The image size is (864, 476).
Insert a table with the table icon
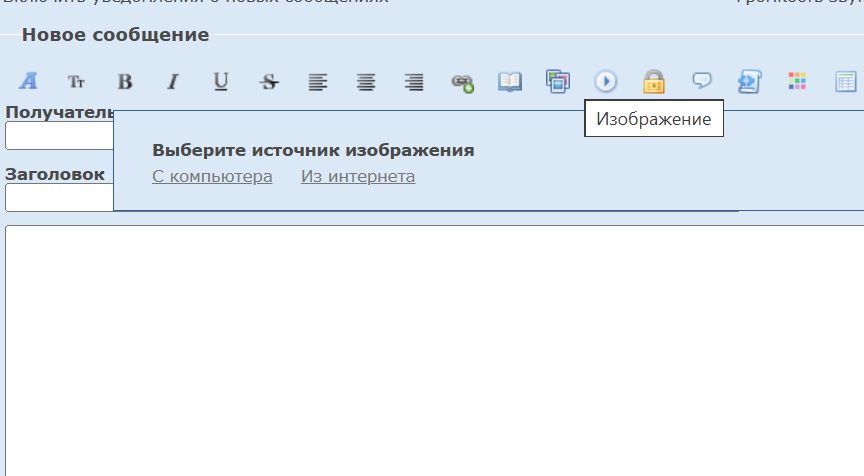[x=845, y=82]
